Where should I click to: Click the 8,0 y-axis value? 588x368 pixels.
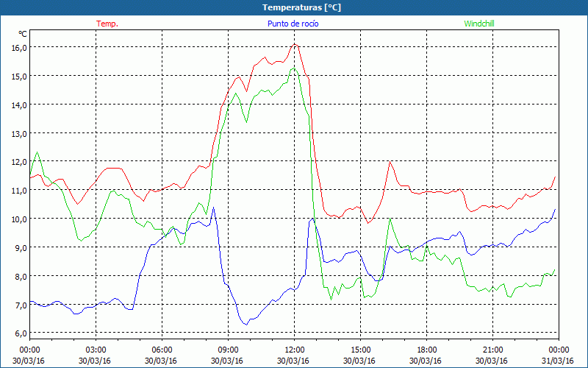pyautogui.click(x=21, y=277)
